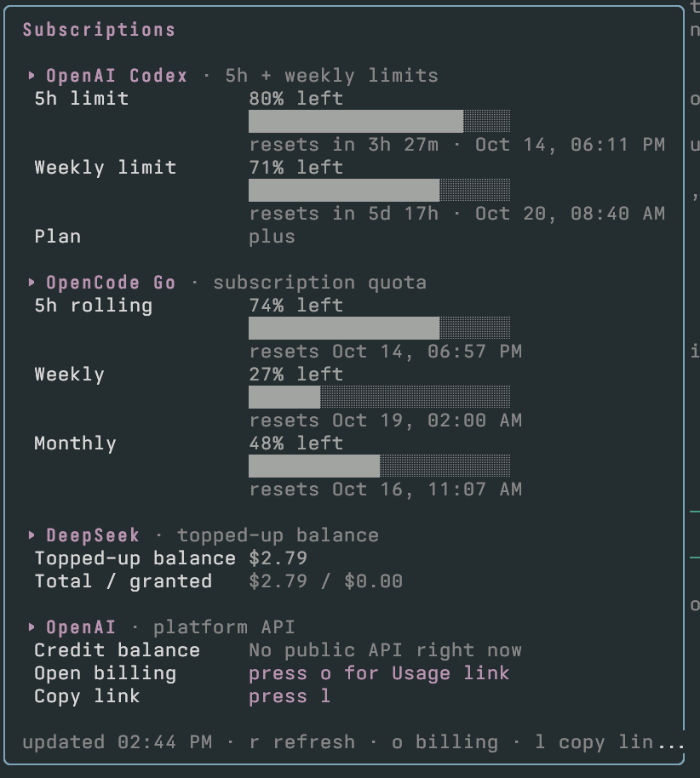Select the 'OpenAI' platform API heading
The width and height of the screenshot is (700, 778).
(81, 627)
